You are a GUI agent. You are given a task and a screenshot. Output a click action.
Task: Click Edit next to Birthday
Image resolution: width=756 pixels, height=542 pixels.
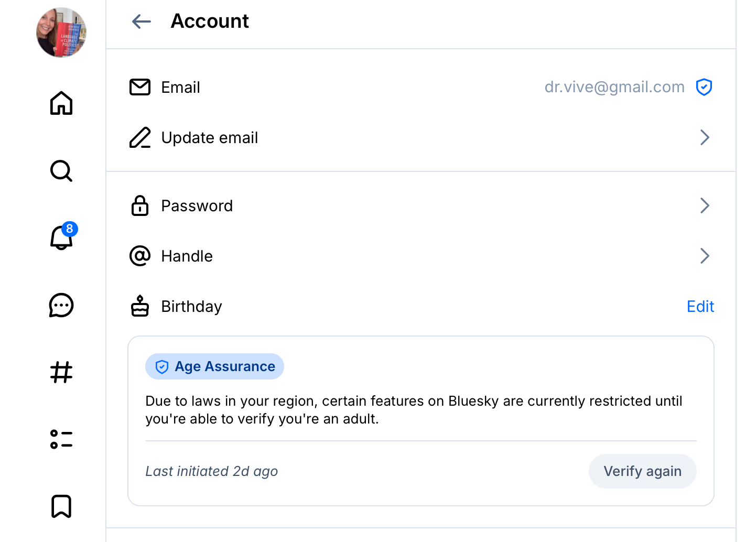[700, 307]
